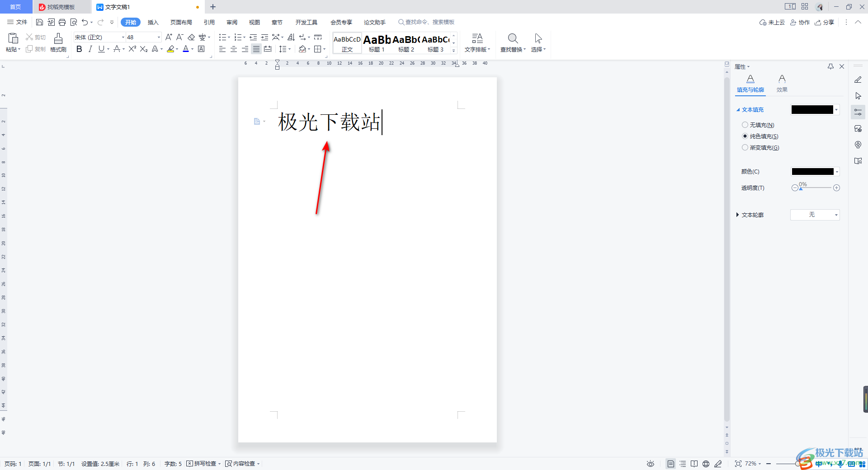Open the 页面布局 ribbon tab
Screen dimensions: 868x470
pos(181,22)
